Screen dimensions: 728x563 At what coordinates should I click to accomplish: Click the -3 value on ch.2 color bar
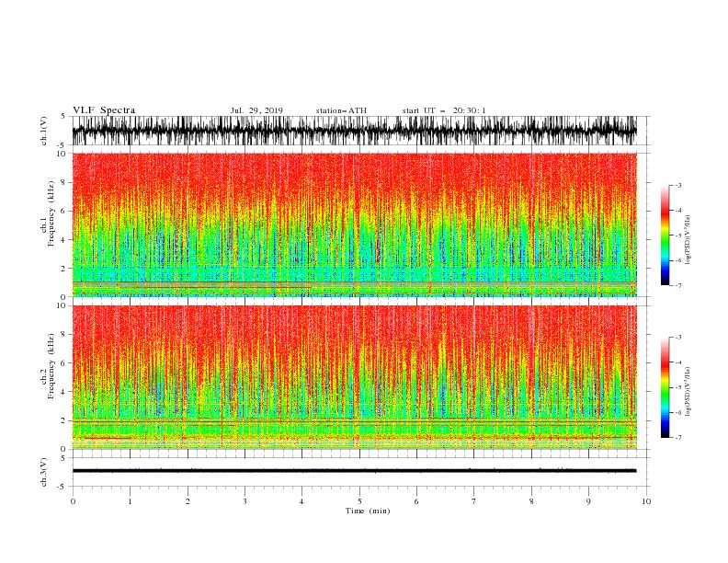677,338
